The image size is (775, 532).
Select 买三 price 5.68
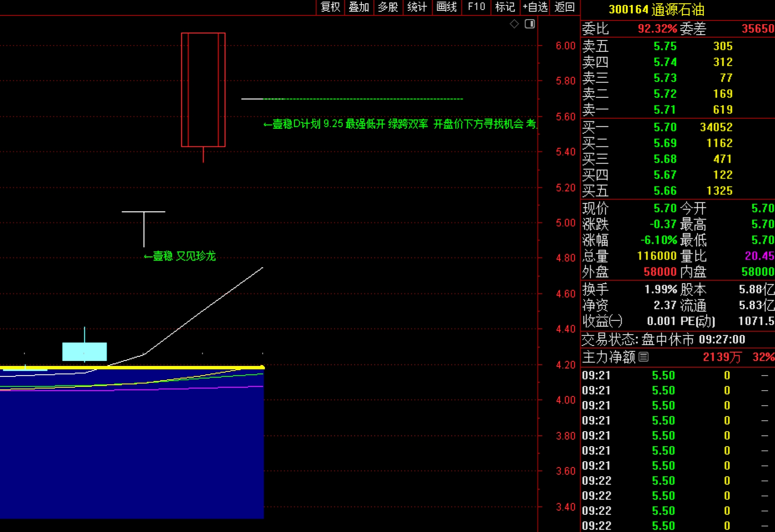(x=665, y=159)
